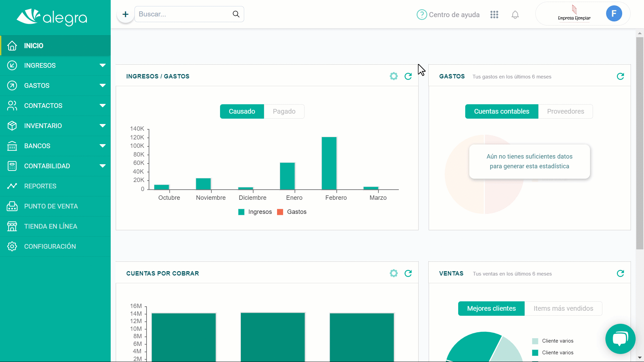This screenshot has height=362, width=644.
Task: Open INVENTARIO menu label
Action: pos(43,126)
